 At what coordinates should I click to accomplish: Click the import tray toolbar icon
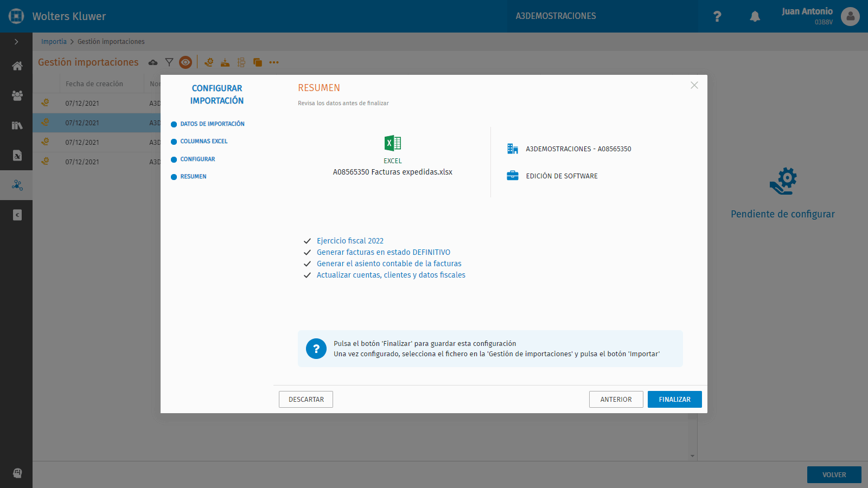[x=225, y=62]
